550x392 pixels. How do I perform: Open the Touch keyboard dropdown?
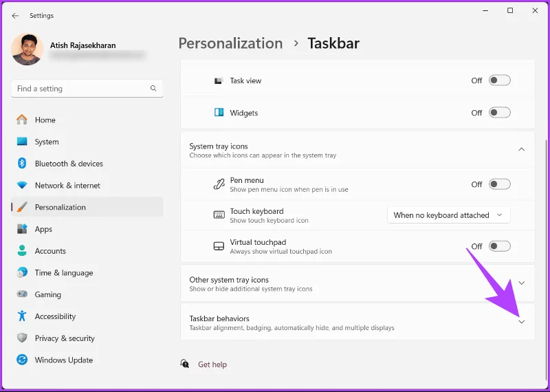pos(449,215)
